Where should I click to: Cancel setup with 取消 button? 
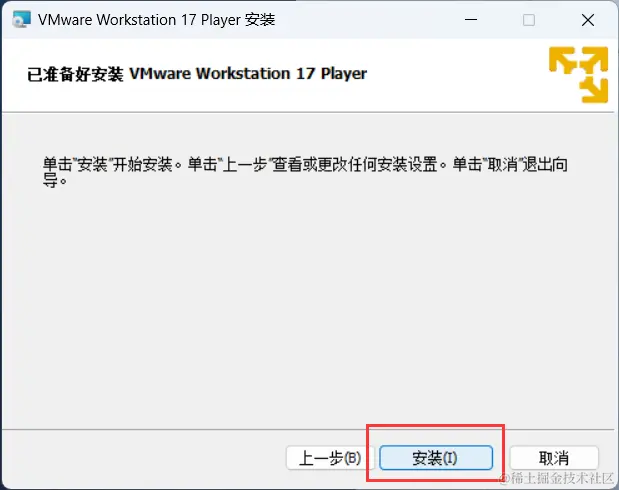point(554,458)
